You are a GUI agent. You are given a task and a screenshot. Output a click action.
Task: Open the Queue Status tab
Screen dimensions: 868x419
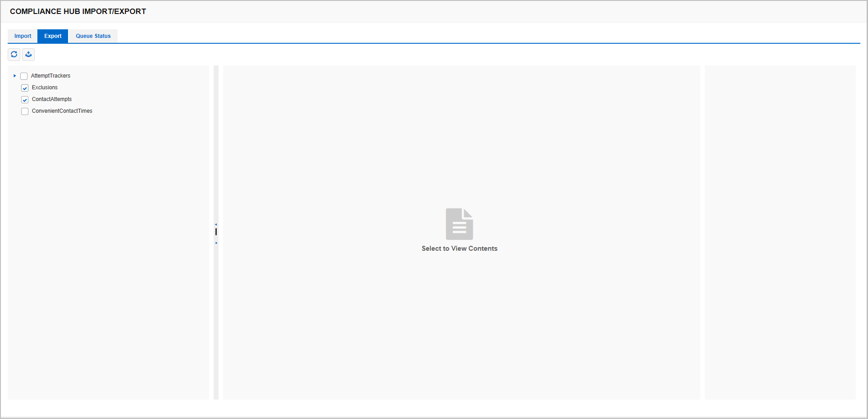[x=92, y=36]
